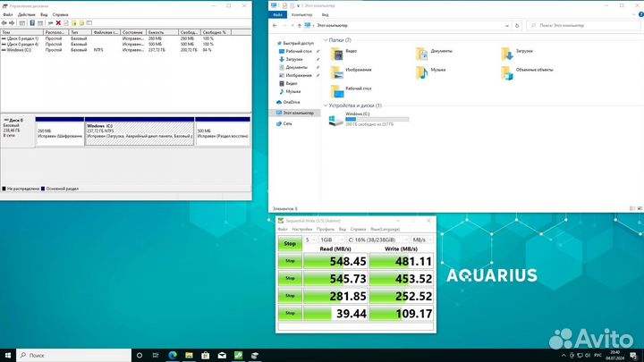
Task: Open the Язык(Language) menu in CrystalDiskMark
Action: [386, 229]
